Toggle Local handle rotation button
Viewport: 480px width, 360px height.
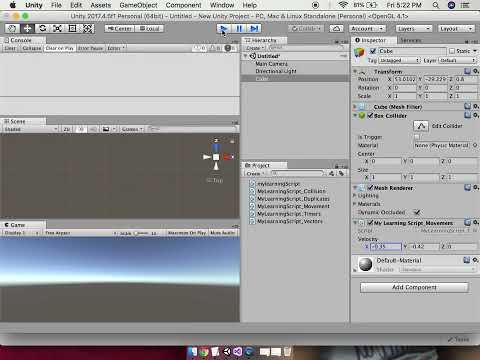point(149,29)
